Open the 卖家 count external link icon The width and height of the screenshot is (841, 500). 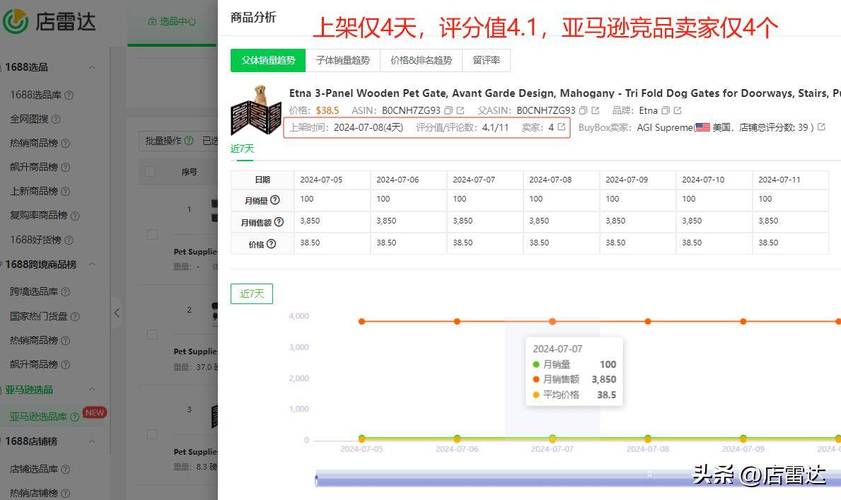click(x=561, y=127)
